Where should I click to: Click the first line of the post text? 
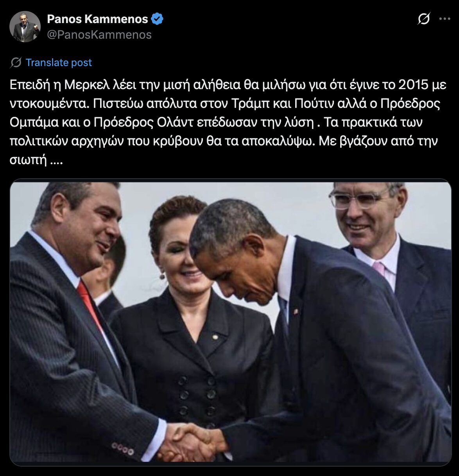point(228,85)
